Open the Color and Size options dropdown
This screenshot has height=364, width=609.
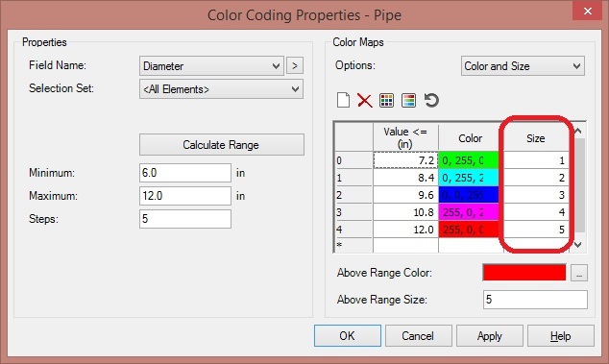tap(523, 66)
